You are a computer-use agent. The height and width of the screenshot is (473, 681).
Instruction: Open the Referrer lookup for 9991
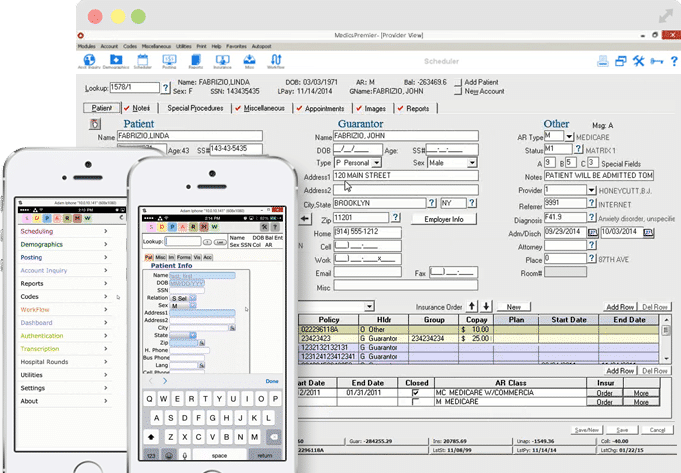(x=591, y=203)
